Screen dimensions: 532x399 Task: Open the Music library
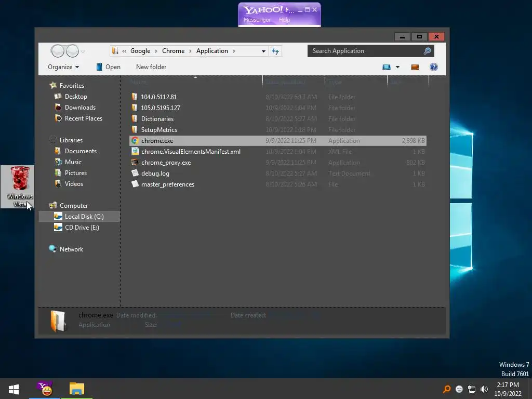click(68, 162)
